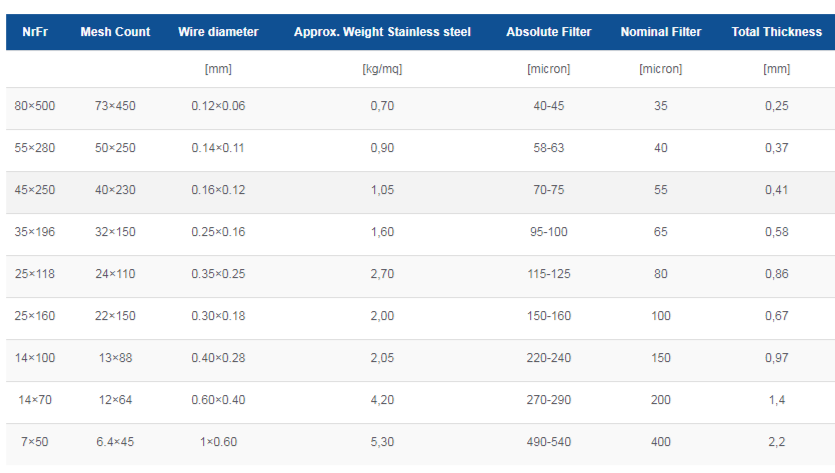Click the Nominal Filter column header
This screenshot has width=835, height=473.
[661, 32]
